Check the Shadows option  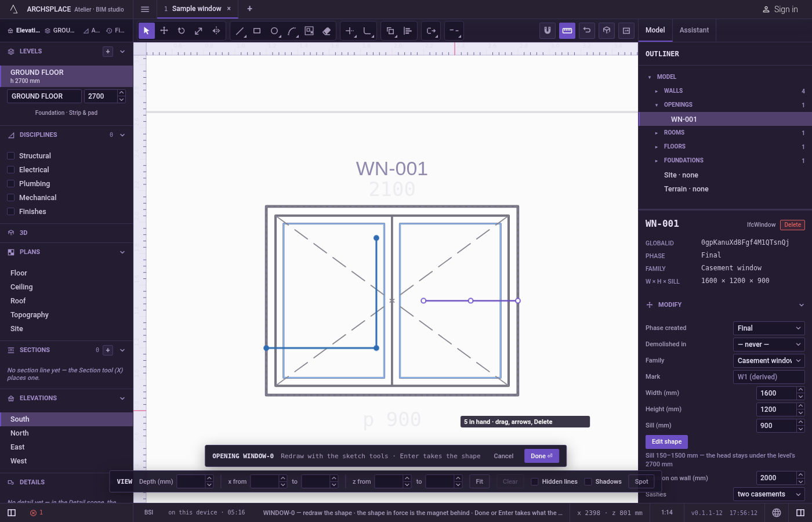tap(588, 481)
